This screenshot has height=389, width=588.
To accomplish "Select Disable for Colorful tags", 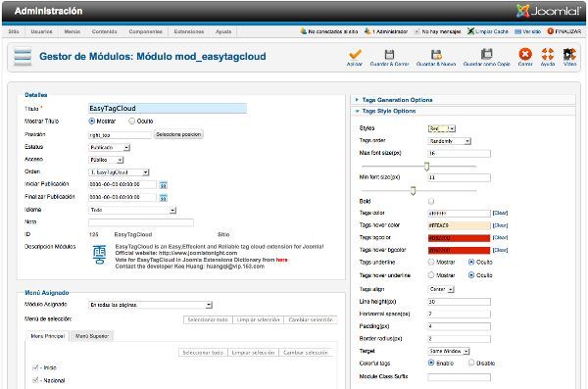I will [x=471, y=363].
